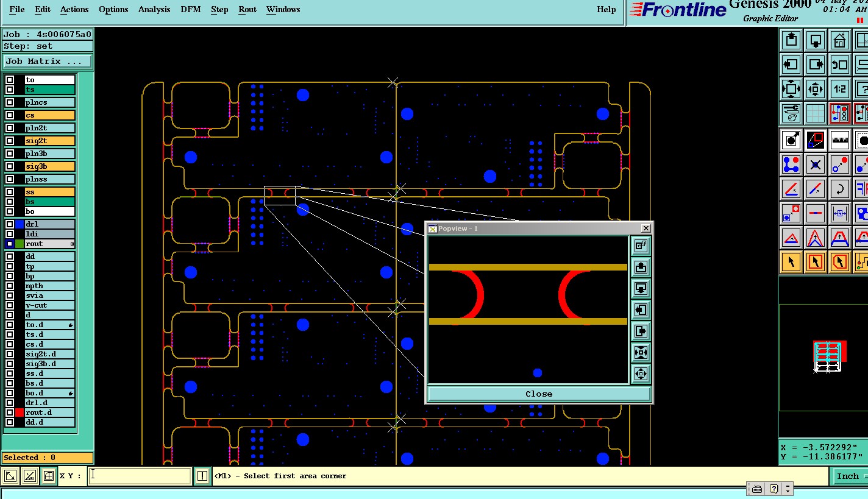The width and height of the screenshot is (868, 499).
Task: Click the Popview zoom in icon
Action: (x=641, y=352)
